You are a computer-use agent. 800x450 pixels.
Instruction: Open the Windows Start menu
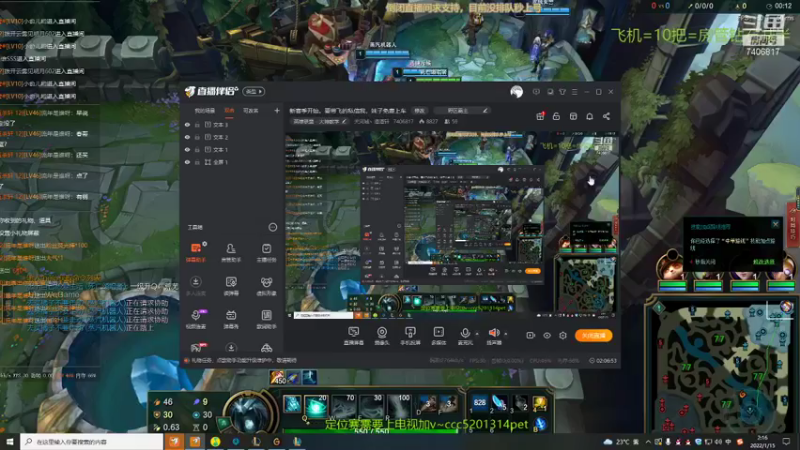point(10,441)
